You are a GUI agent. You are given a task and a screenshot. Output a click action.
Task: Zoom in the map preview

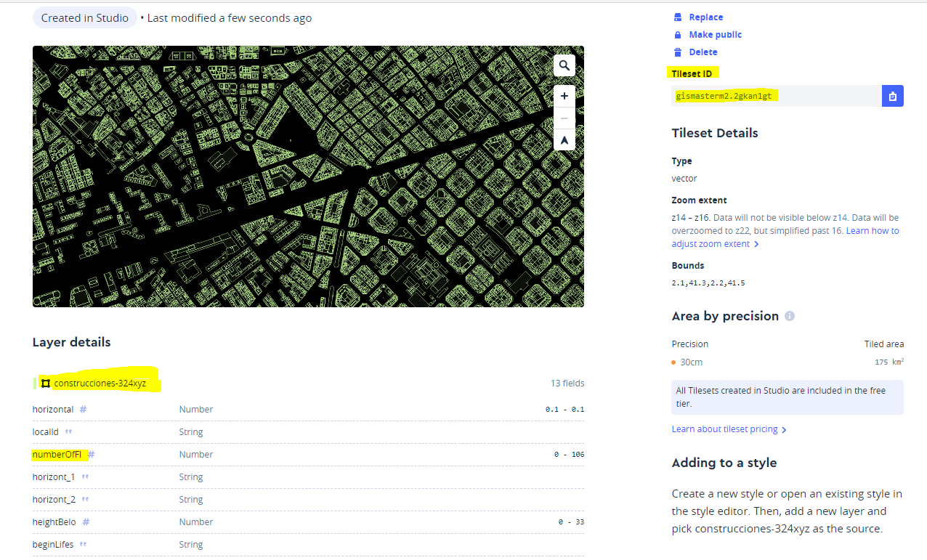[564, 96]
